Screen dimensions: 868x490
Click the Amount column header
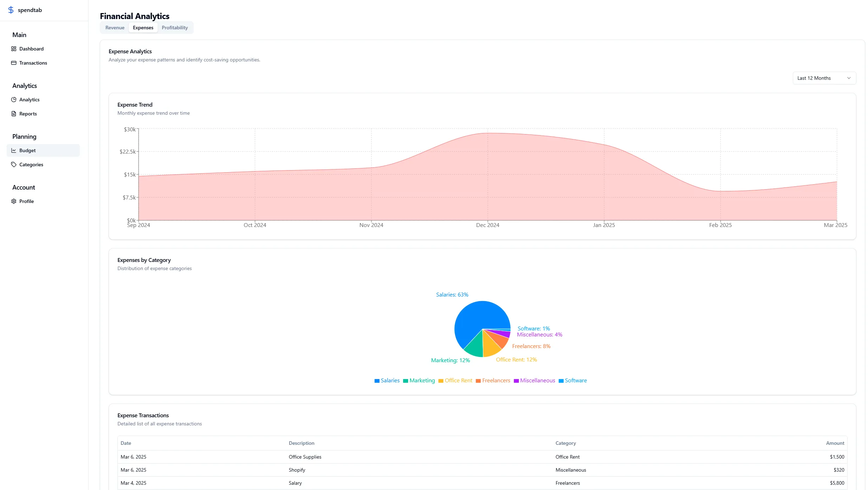pyautogui.click(x=834, y=443)
